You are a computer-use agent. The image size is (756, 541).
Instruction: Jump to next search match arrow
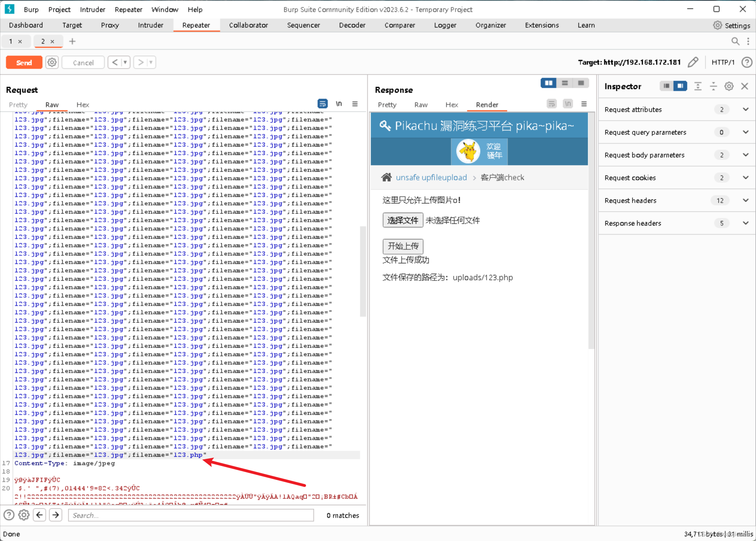coord(56,515)
